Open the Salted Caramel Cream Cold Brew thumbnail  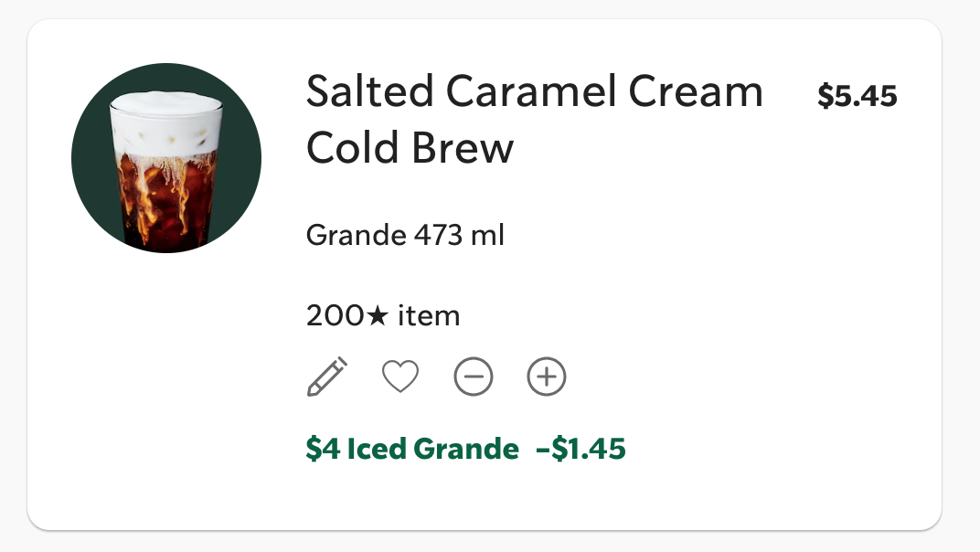[x=166, y=158]
